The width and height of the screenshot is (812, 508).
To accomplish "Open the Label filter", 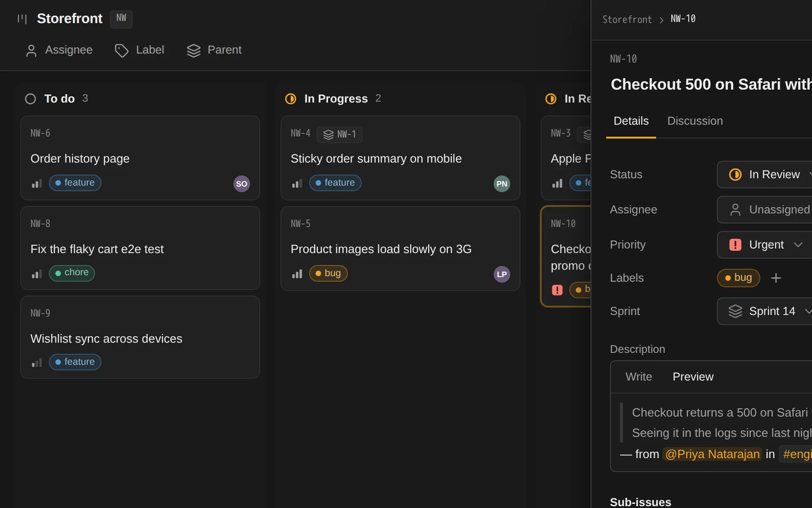I will [x=139, y=50].
